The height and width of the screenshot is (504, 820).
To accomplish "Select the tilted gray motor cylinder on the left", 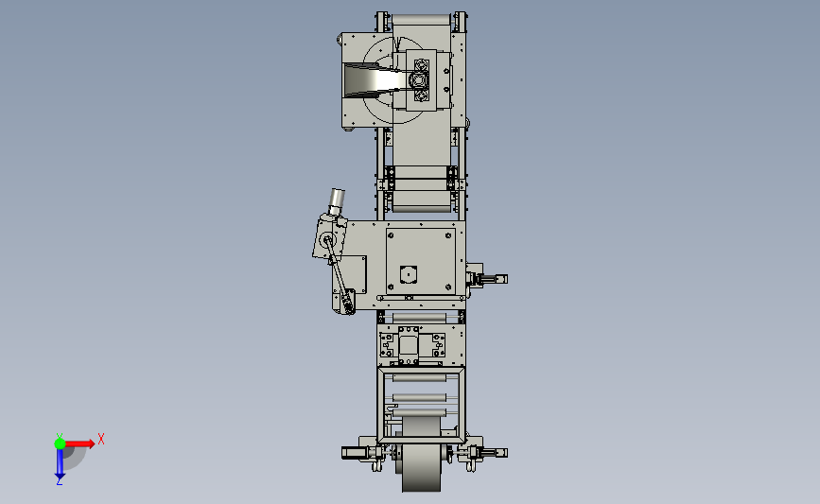I will click(337, 200).
